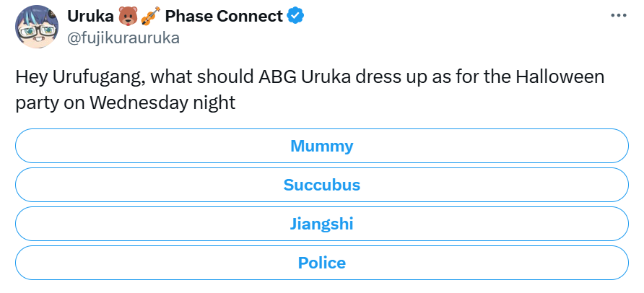The height and width of the screenshot is (293, 644).
Task: Open the @fujikurauruka handle link
Action: (123, 38)
